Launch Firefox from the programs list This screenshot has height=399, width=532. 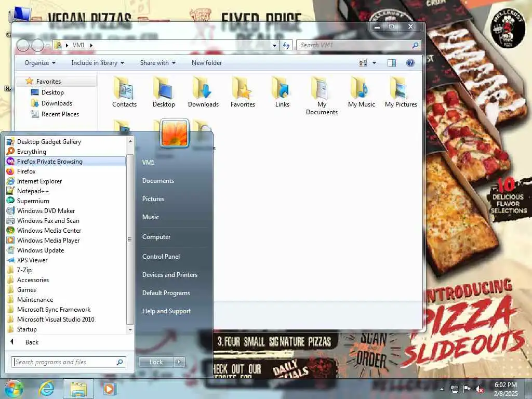(65, 171)
